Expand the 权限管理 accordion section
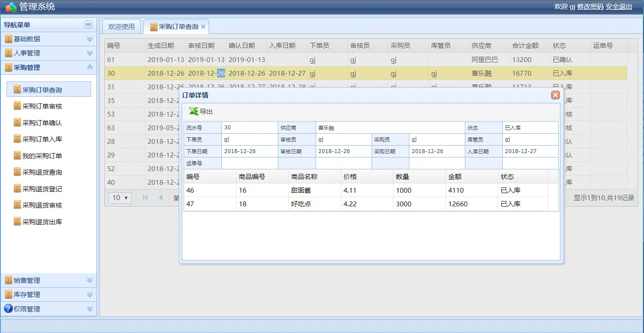The width and height of the screenshot is (644, 333). [x=90, y=309]
